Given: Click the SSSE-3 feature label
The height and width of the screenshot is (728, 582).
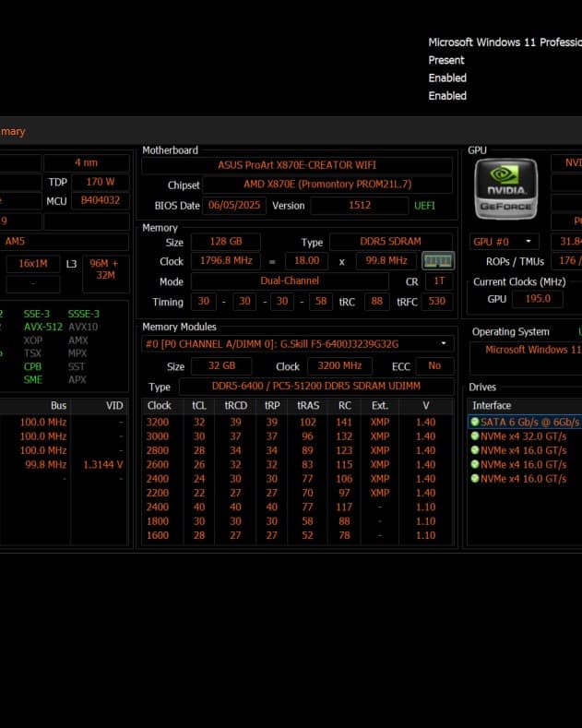Looking at the screenshot, I should click(x=84, y=314).
